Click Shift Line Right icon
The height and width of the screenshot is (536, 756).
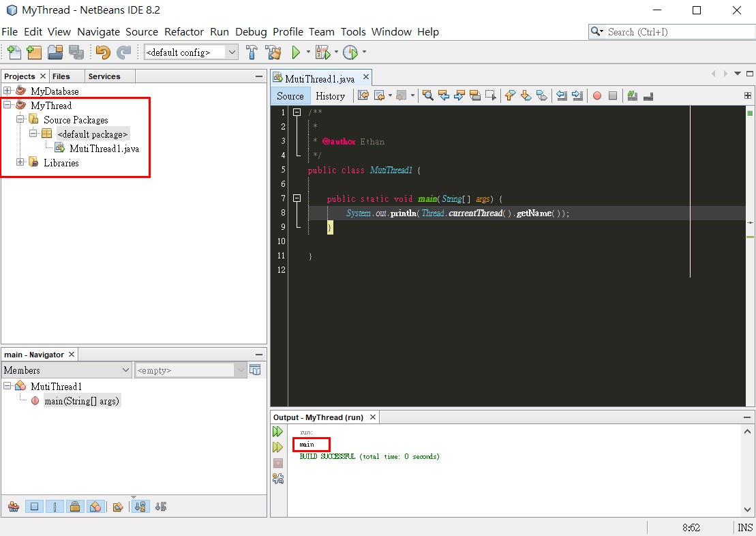pyautogui.click(x=577, y=95)
